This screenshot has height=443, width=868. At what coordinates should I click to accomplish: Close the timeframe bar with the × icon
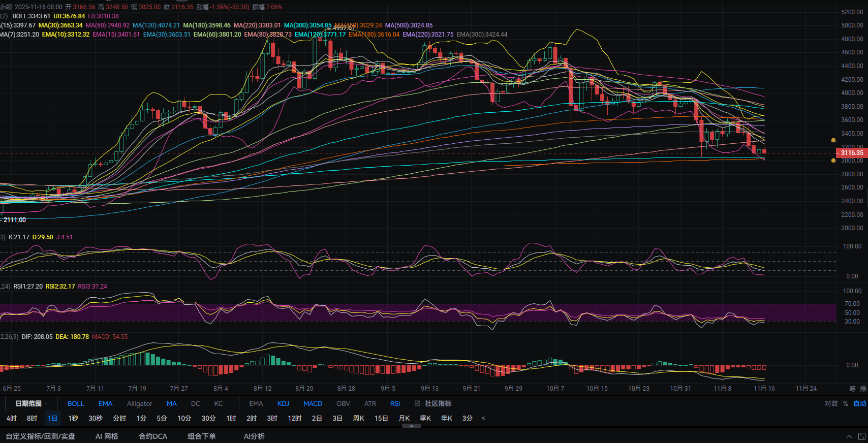pyautogui.click(x=483, y=418)
